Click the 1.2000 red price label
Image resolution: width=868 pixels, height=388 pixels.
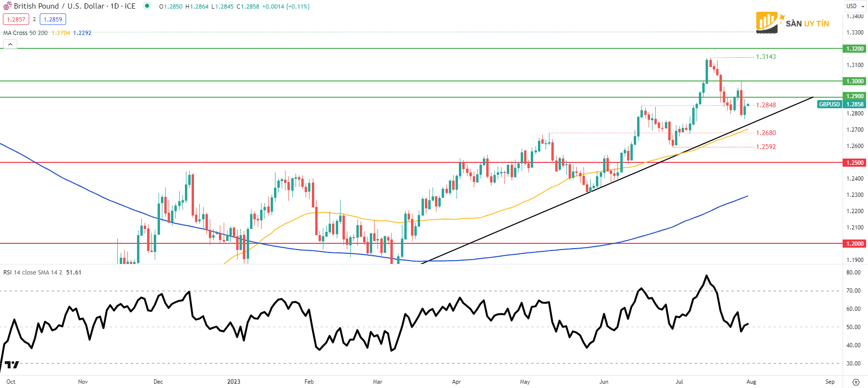855,244
